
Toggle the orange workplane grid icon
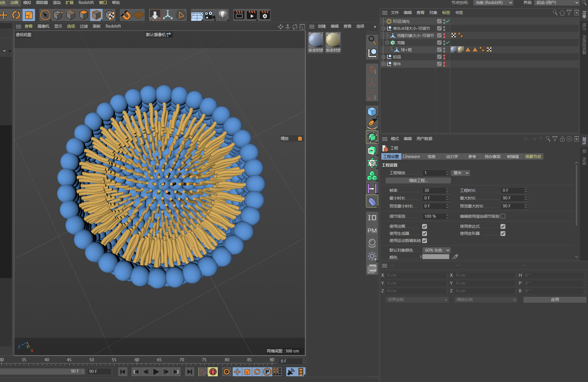coord(139,15)
